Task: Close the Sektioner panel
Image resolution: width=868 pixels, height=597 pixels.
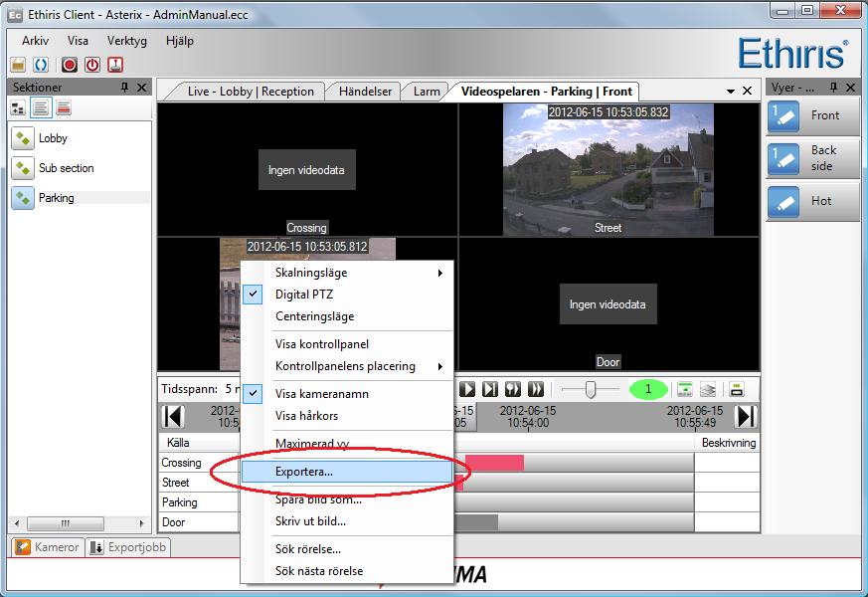Action: click(x=142, y=87)
